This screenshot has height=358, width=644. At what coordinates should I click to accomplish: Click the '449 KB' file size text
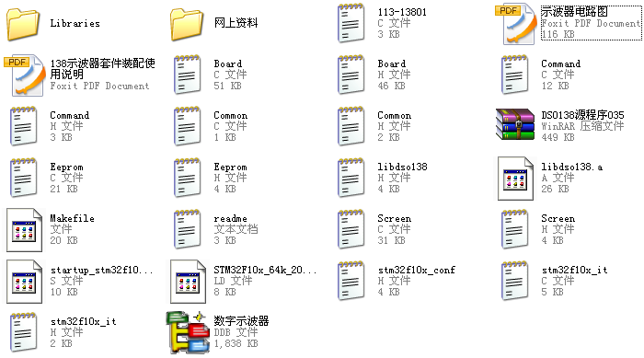click(x=558, y=137)
